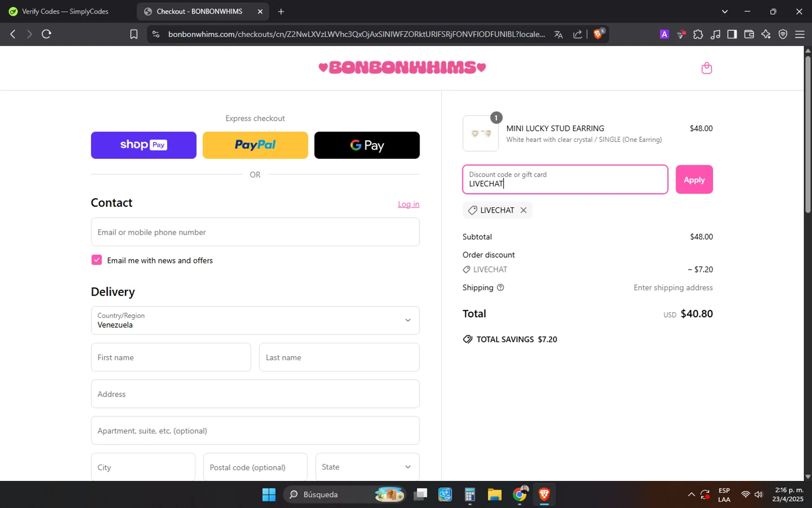The width and height of the screenshot is (812, 508).
Task: Toggle the browser sidebar panel icon
Action: click(732, 34)
